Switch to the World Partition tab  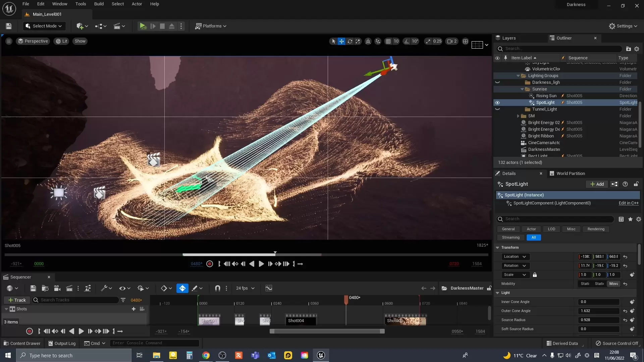tap(570, 174)
